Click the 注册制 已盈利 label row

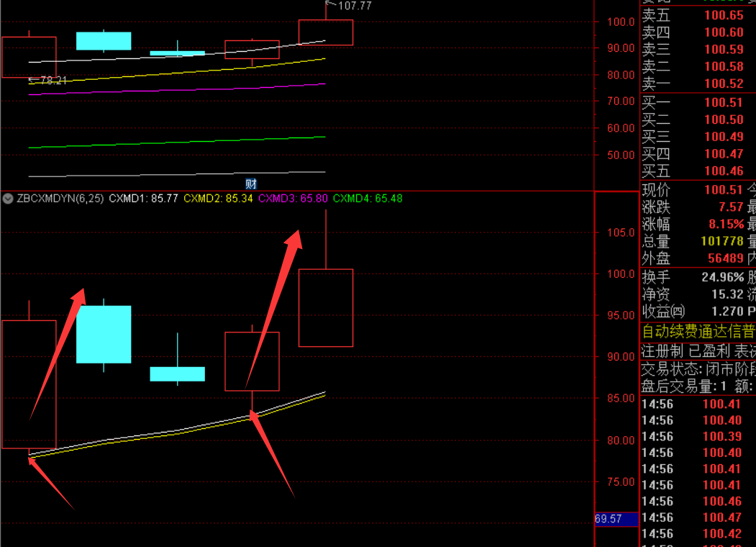(x=698, y=351)
